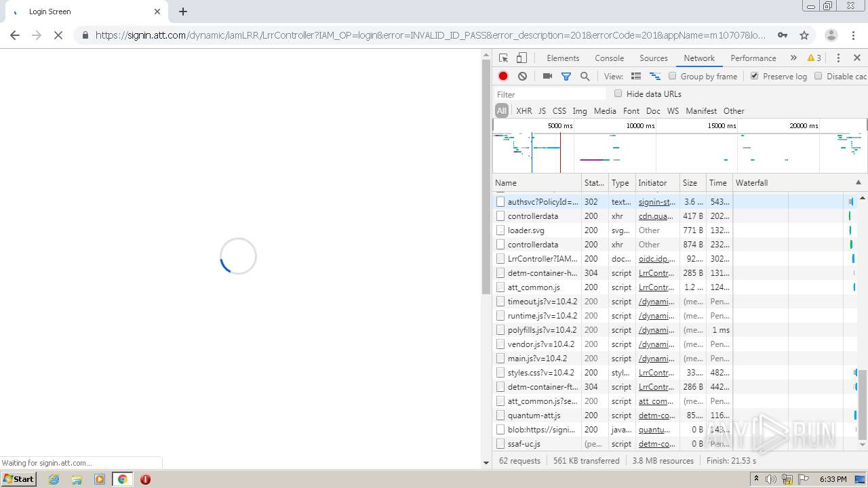Screen dimensions: 868x488
Task: Switch to the Console tab
Action: (609, 58)
